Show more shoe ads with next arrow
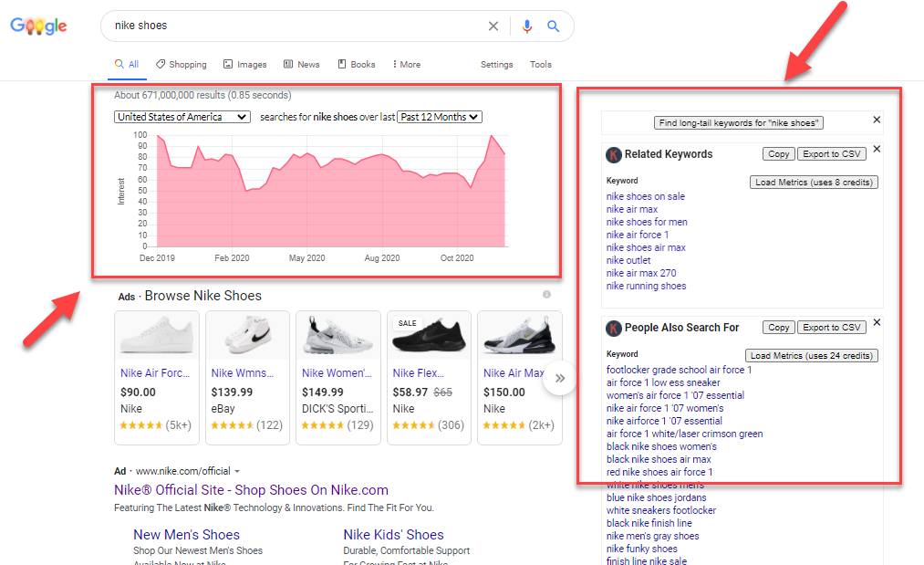This screenshot has width=924, height=565. [560, 378]
